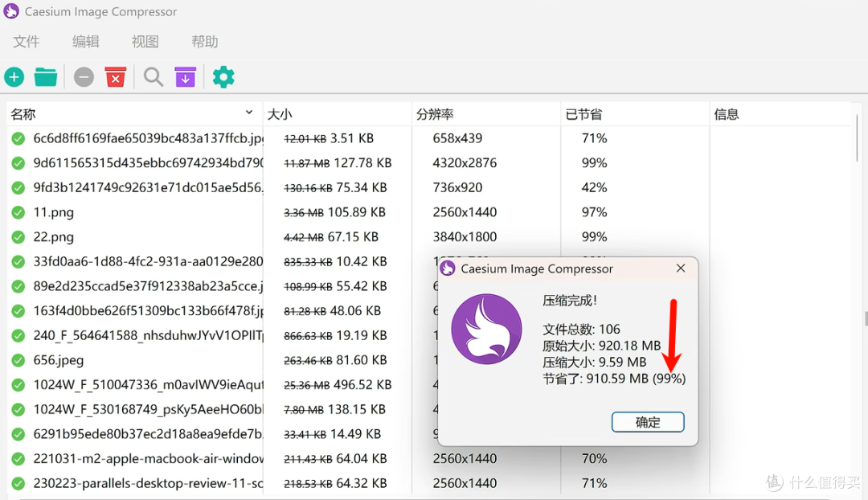Click green check icon beside 9fd3b1241749 file
The width and height of the screenshot is (868, 500).
click(x=18, y=188)
